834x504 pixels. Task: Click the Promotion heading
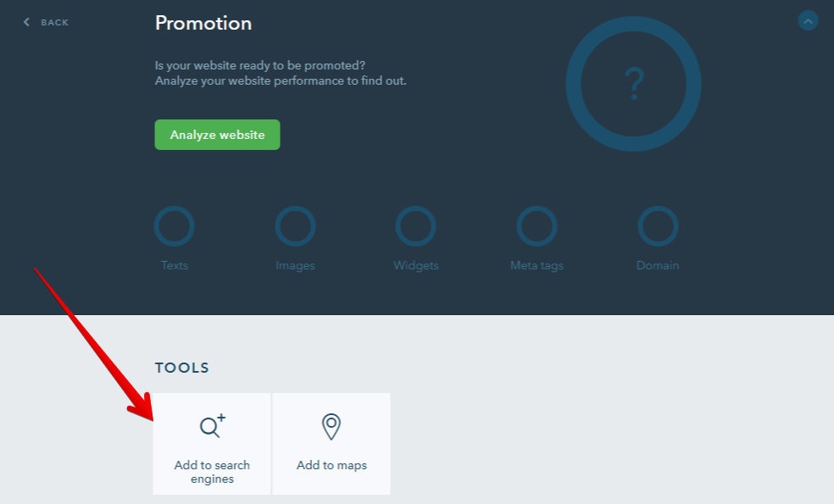203,23
